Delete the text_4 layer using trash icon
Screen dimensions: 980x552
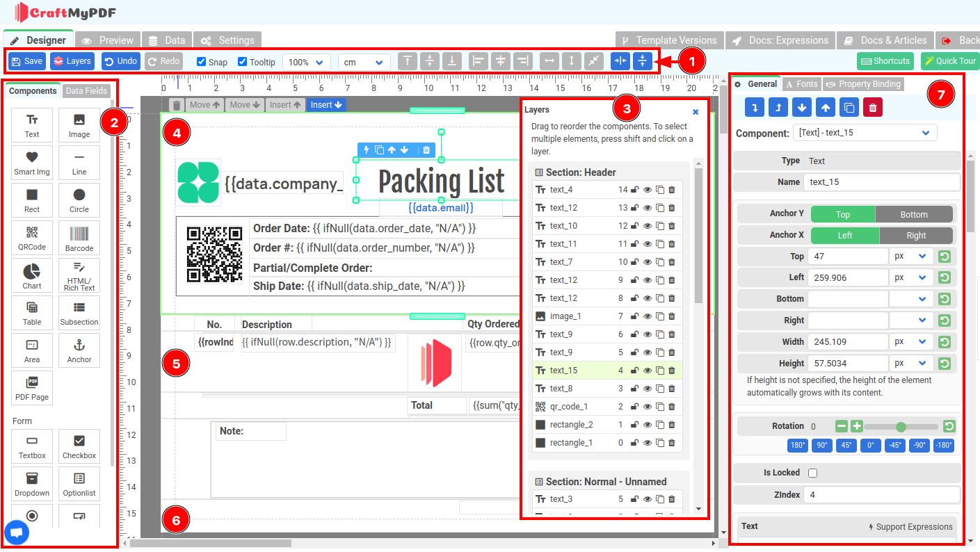[x=672, y=190]
